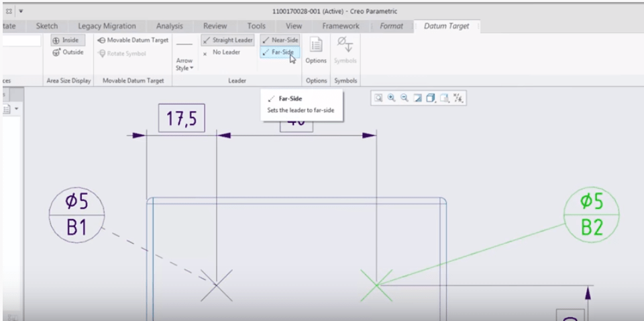The image size is (644, 321).
Task: Expand the display style cube dropdown
Action: (x=431, y=98)
